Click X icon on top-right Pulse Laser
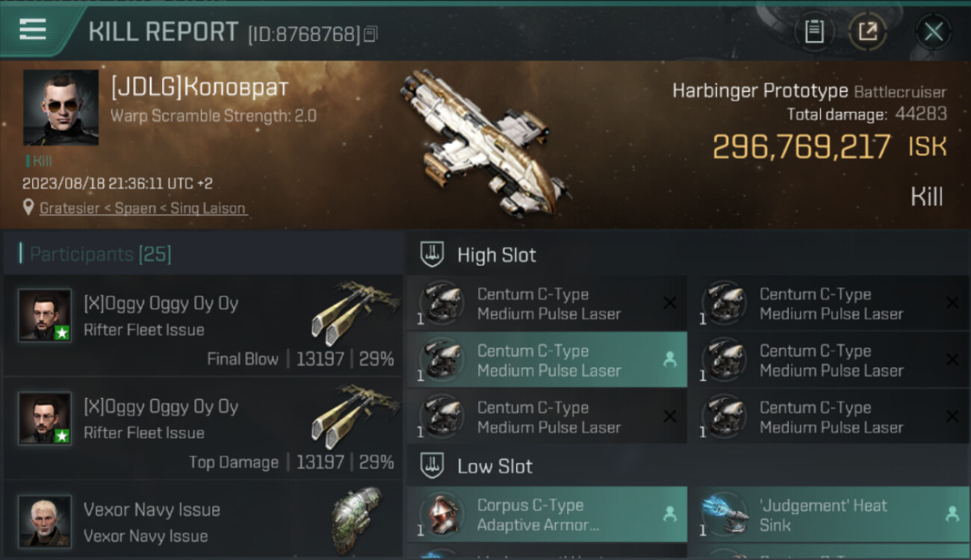Image resolution: width=971 pixels, height=560 pixels. pos(952,302)
